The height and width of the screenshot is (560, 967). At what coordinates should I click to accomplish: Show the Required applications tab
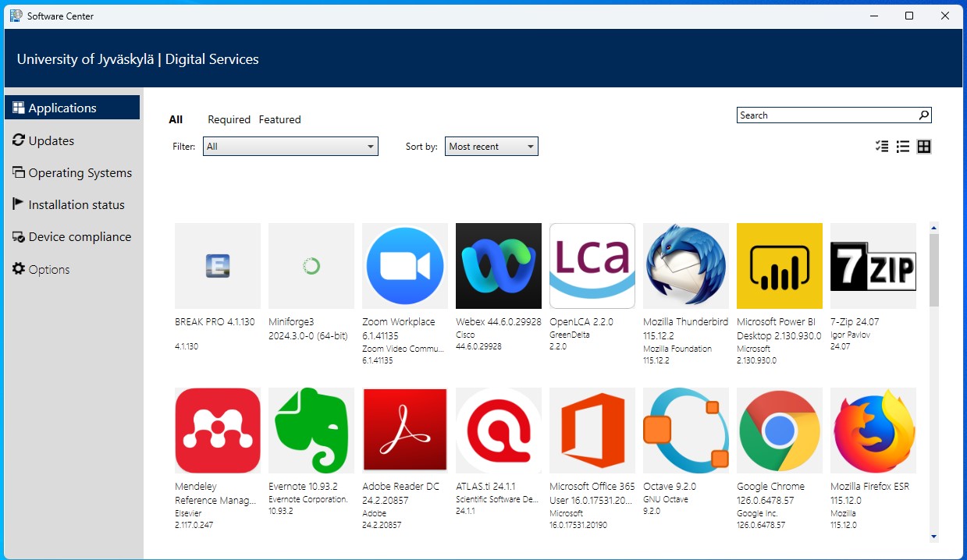coord(229,119)
